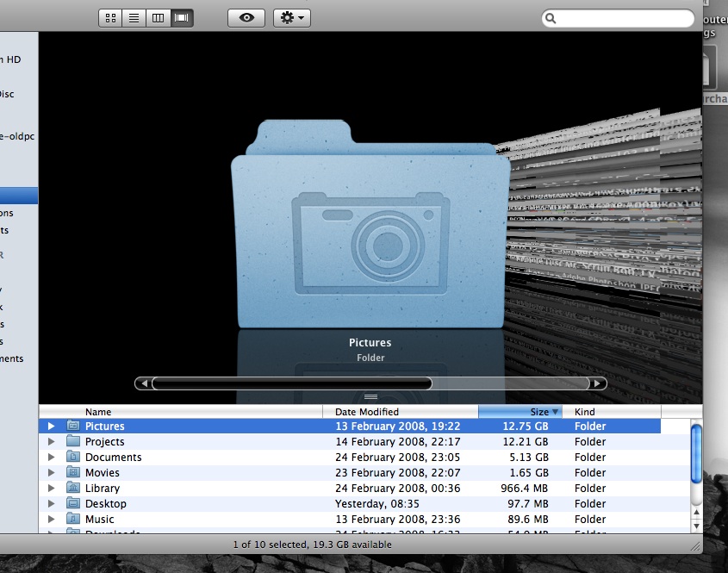The height and width of the screenshot is (573, 728).
Task: Switch to icon view
Action: click(110, 18)
